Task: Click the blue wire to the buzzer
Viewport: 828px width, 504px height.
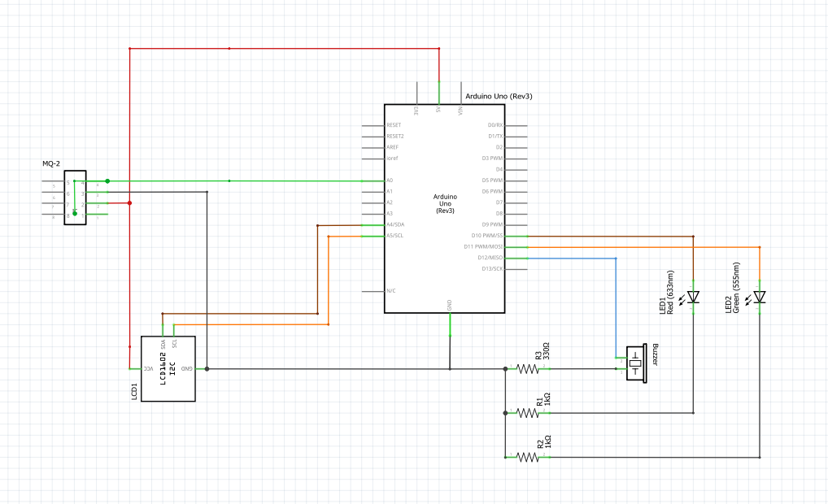Action: tap(616, 309)
